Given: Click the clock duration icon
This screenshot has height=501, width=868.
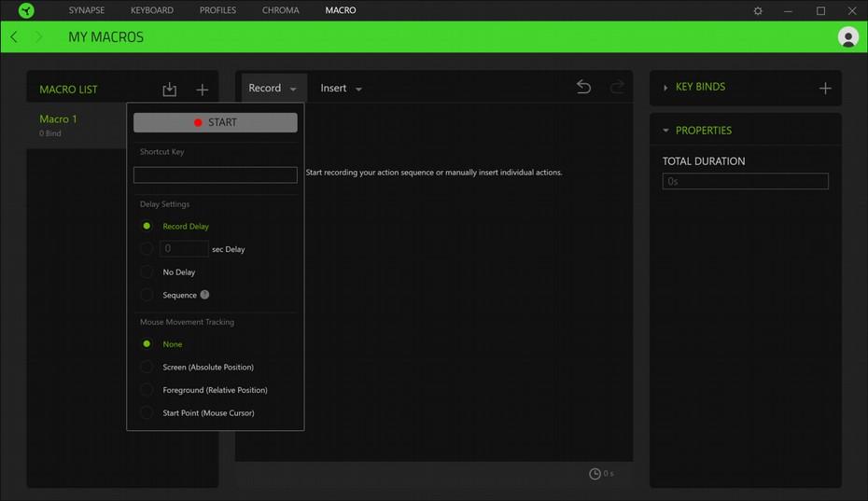Looking at the screenshot, I should pos(595,474).
